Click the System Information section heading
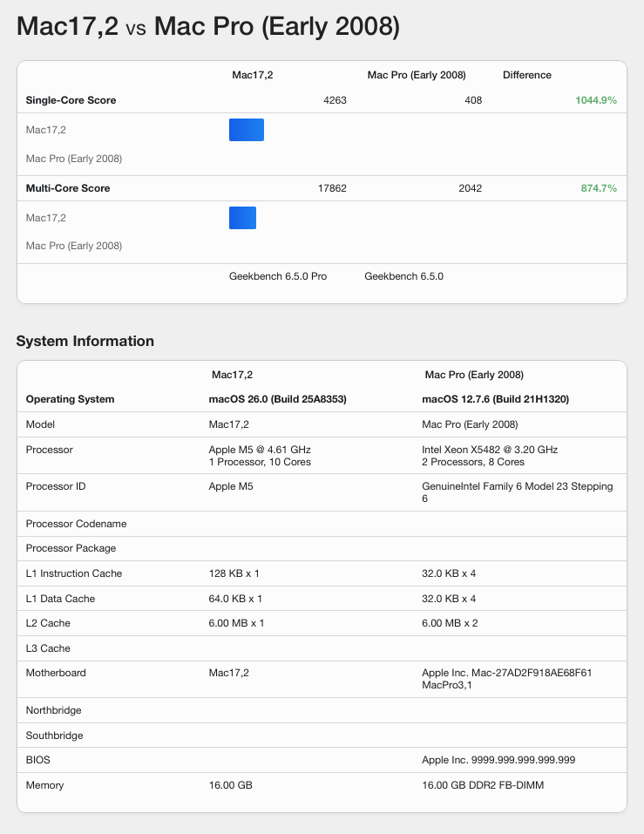 [x=85, y=342]
